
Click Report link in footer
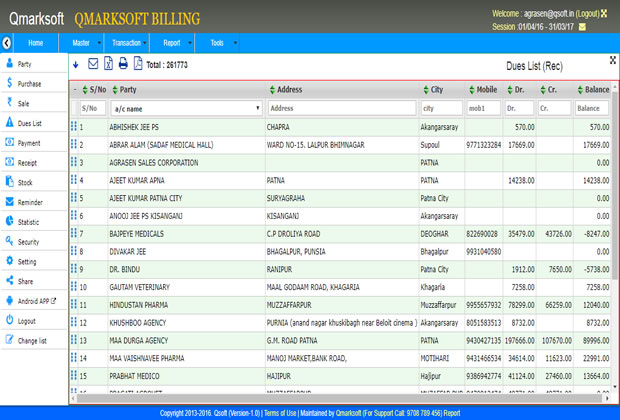[x=452, y=413]
